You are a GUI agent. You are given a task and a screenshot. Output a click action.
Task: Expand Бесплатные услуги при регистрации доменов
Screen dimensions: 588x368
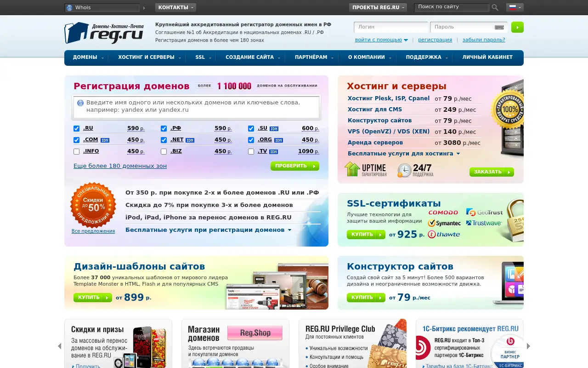[209, 230]
